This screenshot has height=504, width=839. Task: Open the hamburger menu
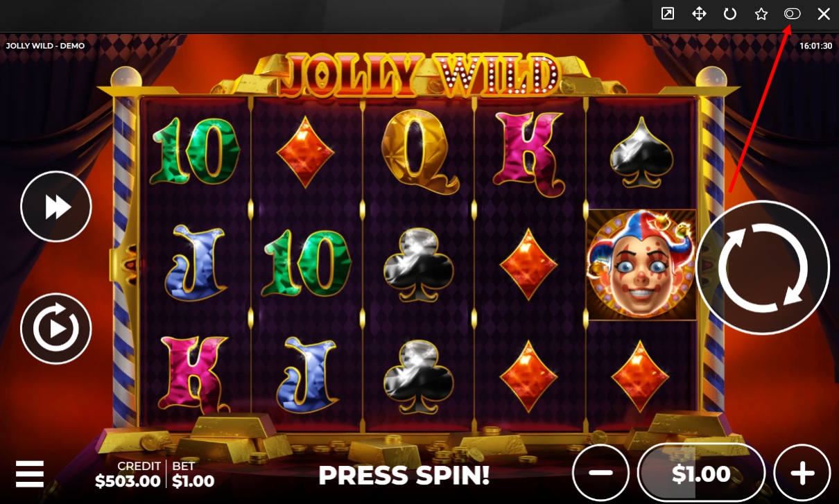tap(30, 474)
